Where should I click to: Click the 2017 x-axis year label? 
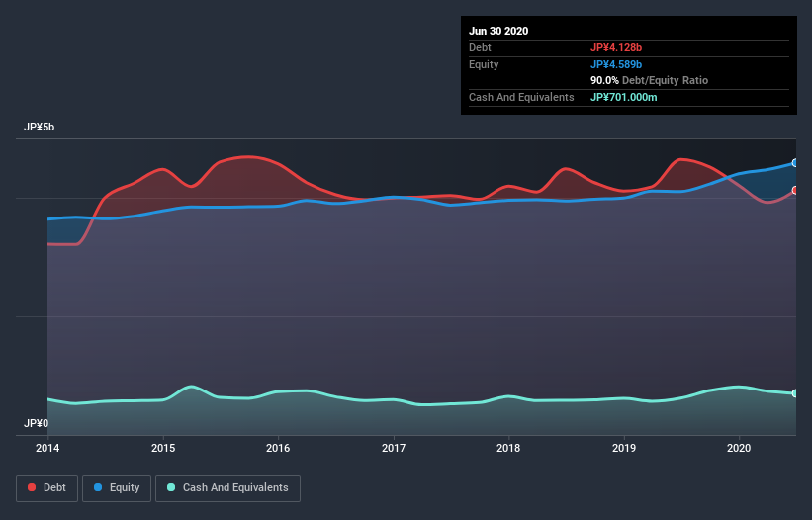click(394, 448)
